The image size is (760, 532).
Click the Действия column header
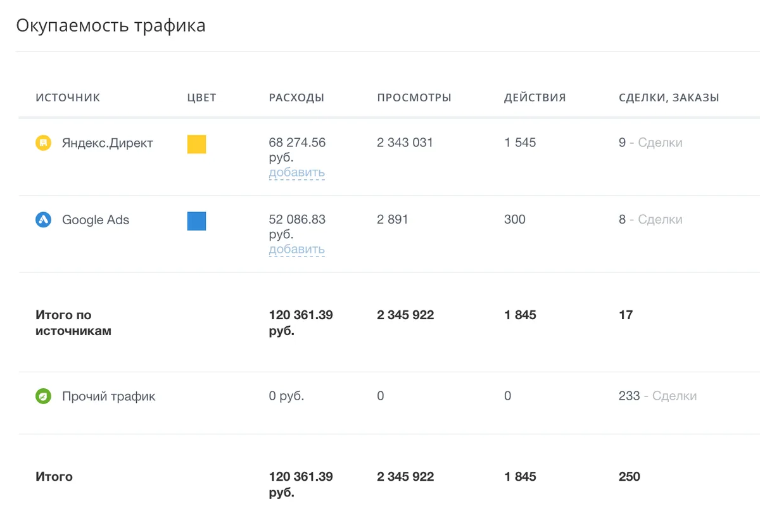535,98
